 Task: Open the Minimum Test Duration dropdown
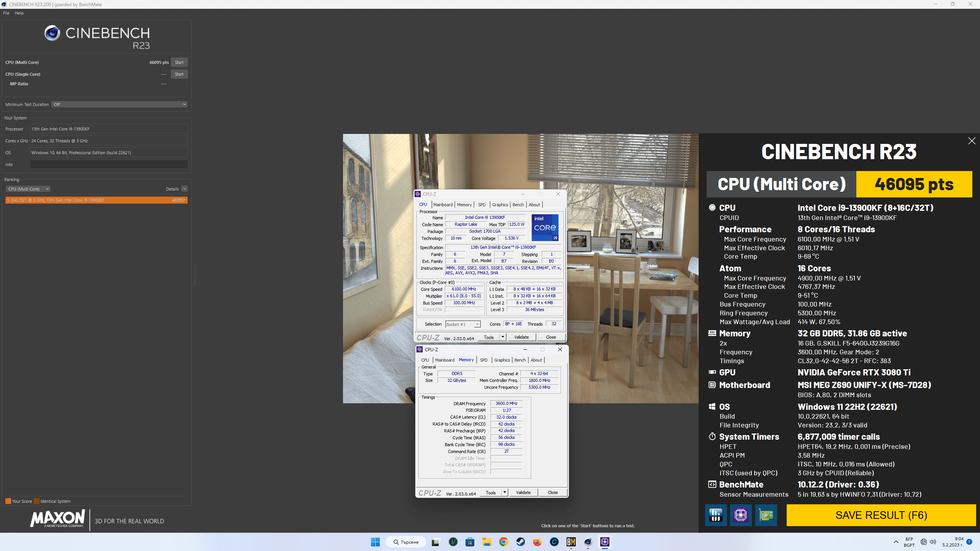click(x=119, y=104)
